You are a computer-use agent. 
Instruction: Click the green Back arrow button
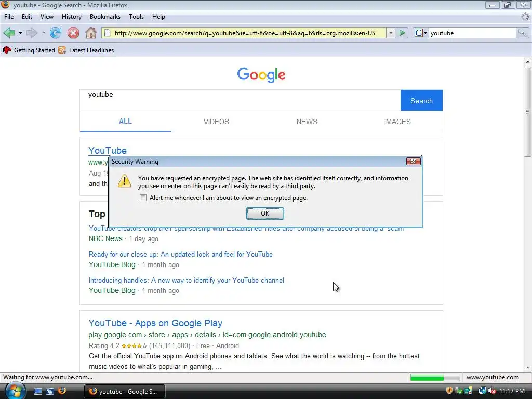click(x=9, y=33)
